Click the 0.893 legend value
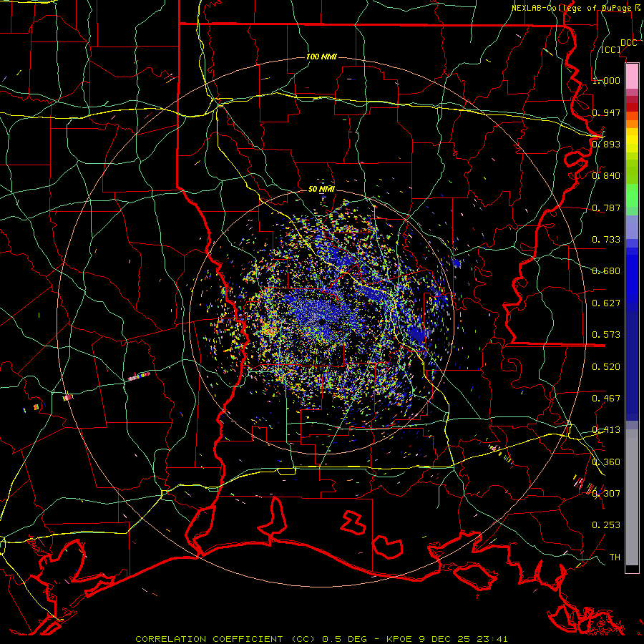Image resolution: width=644 pixels, height=644 pixels. (x=606, y=144)
